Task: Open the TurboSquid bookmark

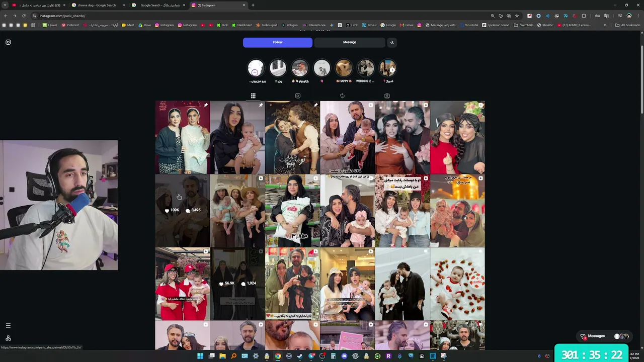Action: click(267, 25)
